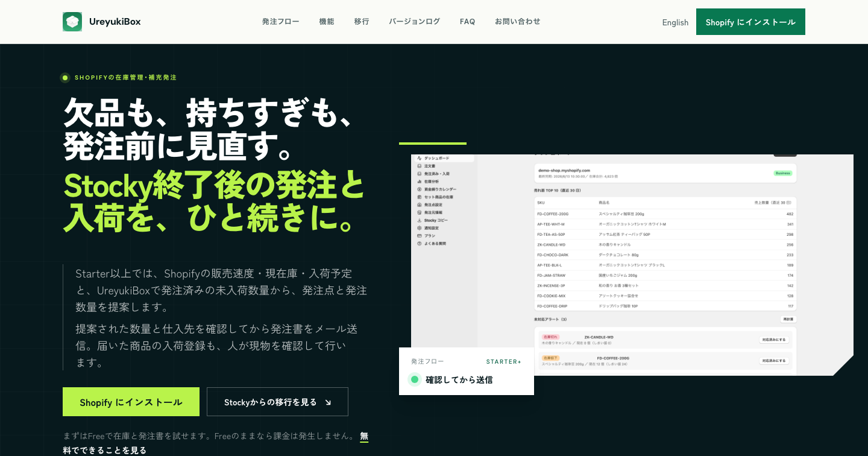Click the 在庫低下 orange badge
This screenshot has width=868, height=456.
pos(551,358)
